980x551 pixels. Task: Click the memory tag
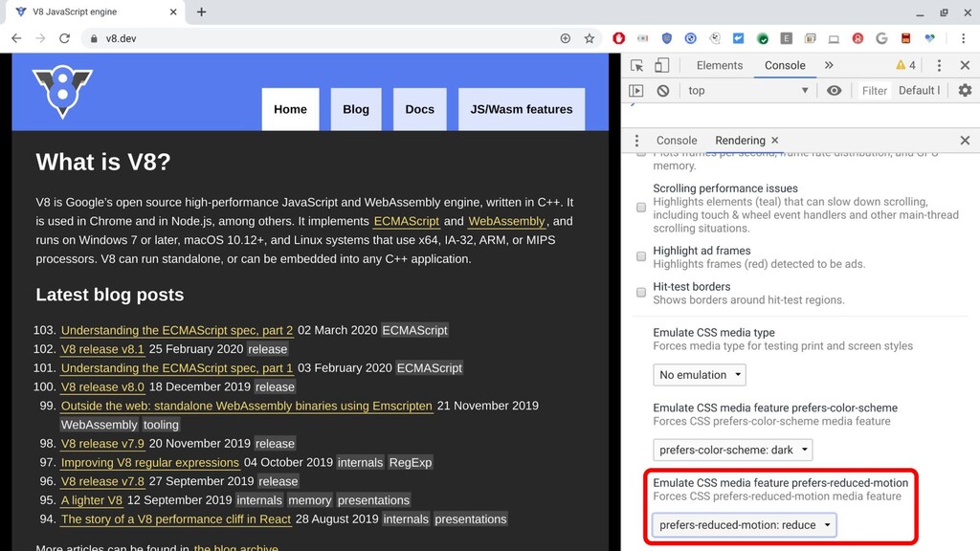309,500
